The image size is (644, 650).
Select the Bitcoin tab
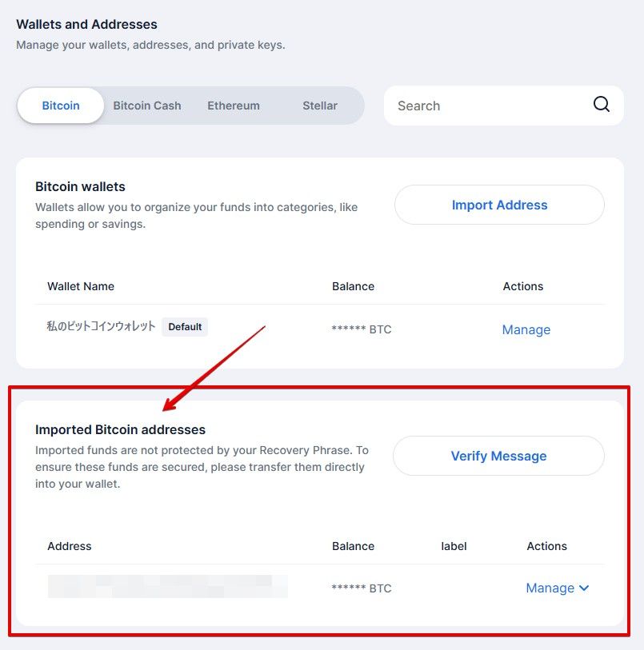(x=61, y=106)
